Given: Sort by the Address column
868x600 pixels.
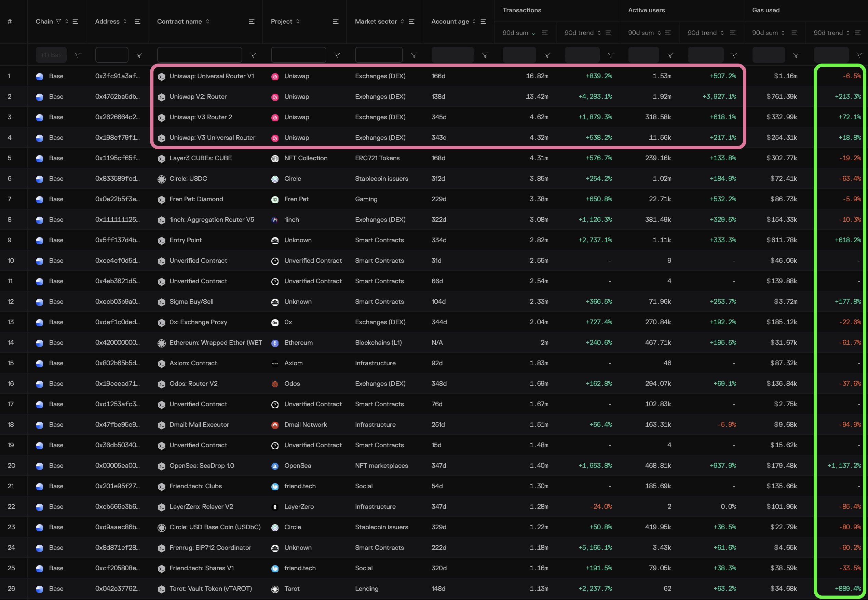Looking at the screenshot, I should (x=125, y=22).
